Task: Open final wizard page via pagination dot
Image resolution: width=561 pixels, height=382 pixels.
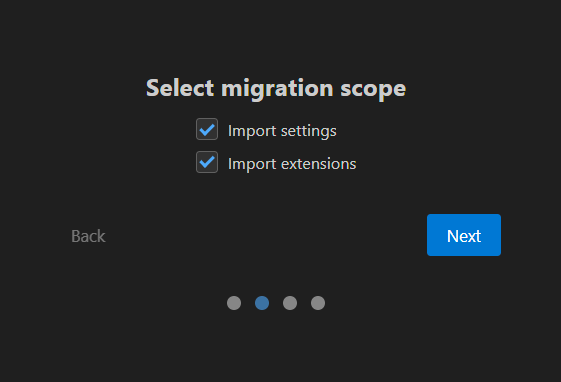Action: pyautogui.click(x=318, y=303)
